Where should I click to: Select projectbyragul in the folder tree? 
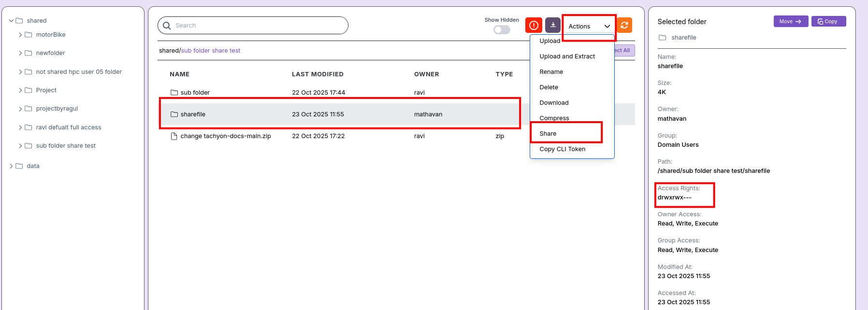[57, 109]
